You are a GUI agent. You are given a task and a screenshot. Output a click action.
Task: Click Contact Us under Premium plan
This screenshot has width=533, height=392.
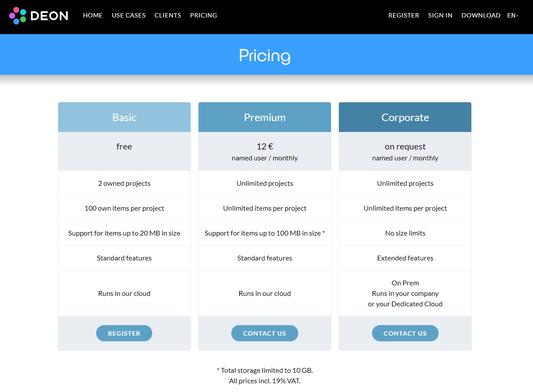[x=265, y=333]
